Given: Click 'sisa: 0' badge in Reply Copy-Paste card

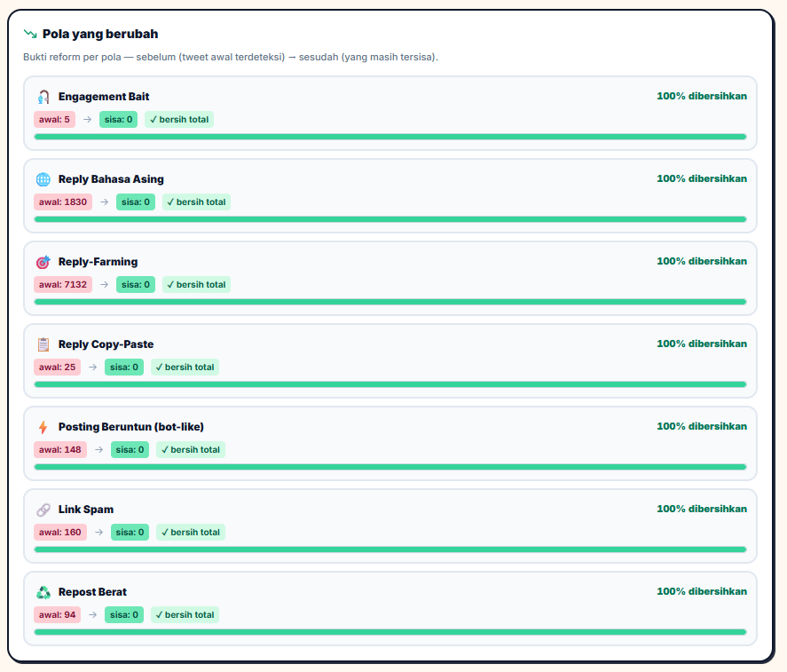Looking at the screenshot, I should pyautogui.click(x=124, y=368).
